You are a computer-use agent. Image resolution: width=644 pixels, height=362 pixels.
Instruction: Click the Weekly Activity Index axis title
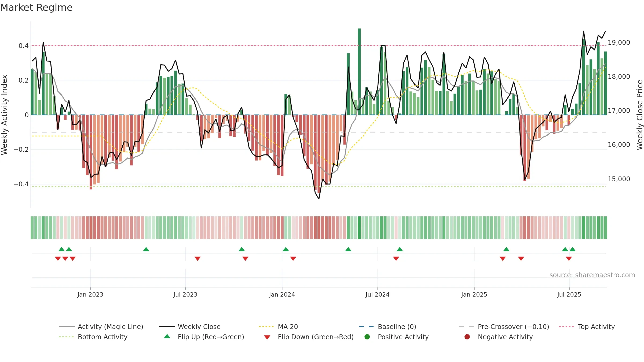tap(5, 115)
